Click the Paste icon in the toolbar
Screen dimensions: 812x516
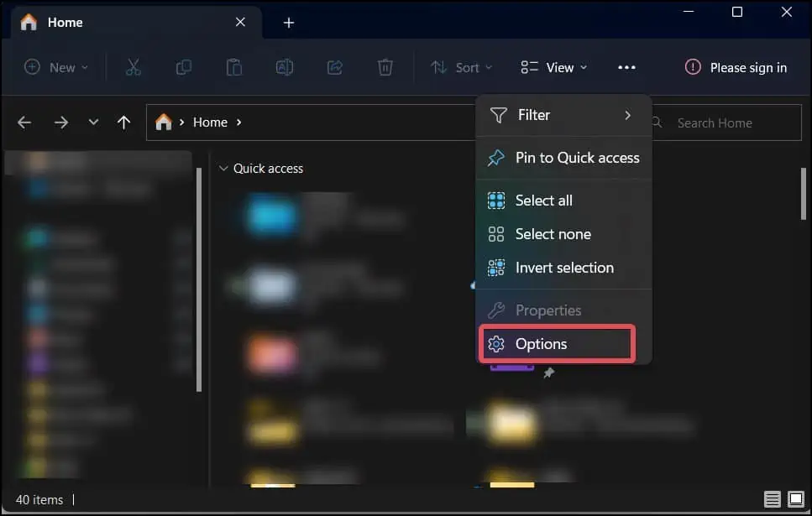coord(234,67)
